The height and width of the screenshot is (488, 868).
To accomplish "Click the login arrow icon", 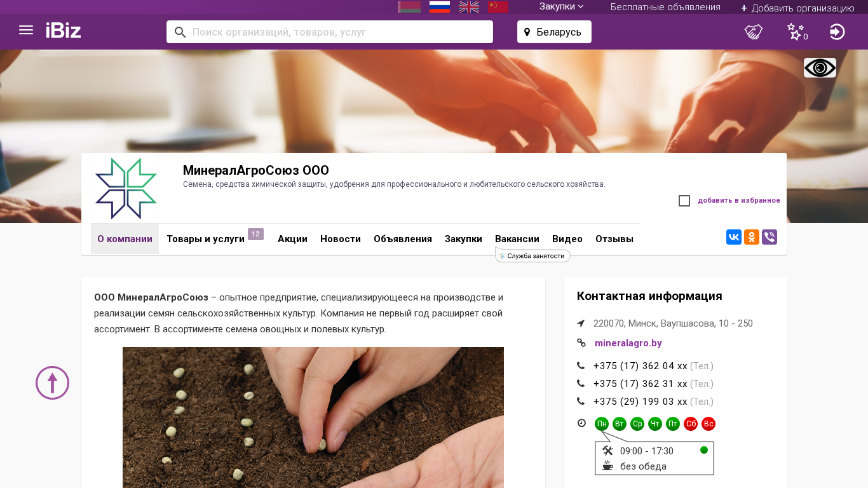I will click(x=837, y=32).
